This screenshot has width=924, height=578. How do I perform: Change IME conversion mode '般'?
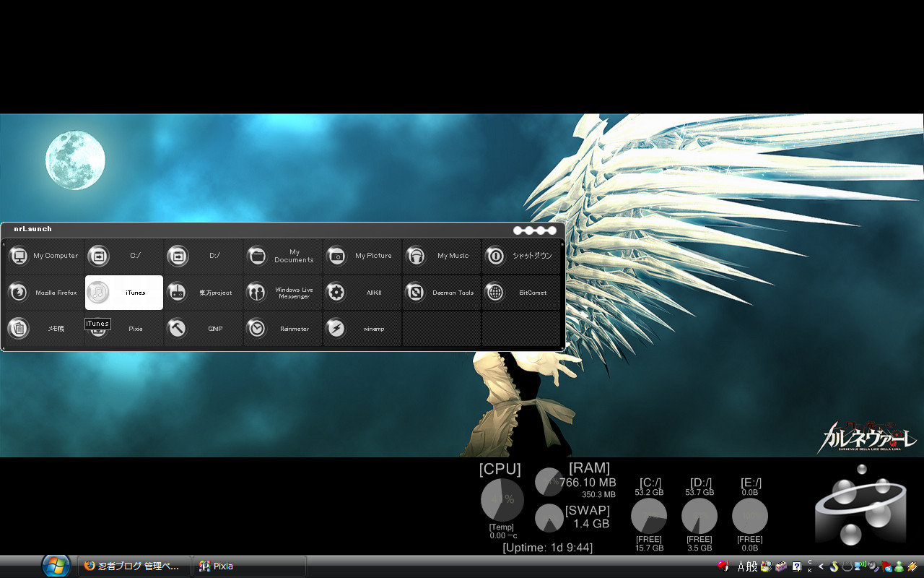coord(752,566)
